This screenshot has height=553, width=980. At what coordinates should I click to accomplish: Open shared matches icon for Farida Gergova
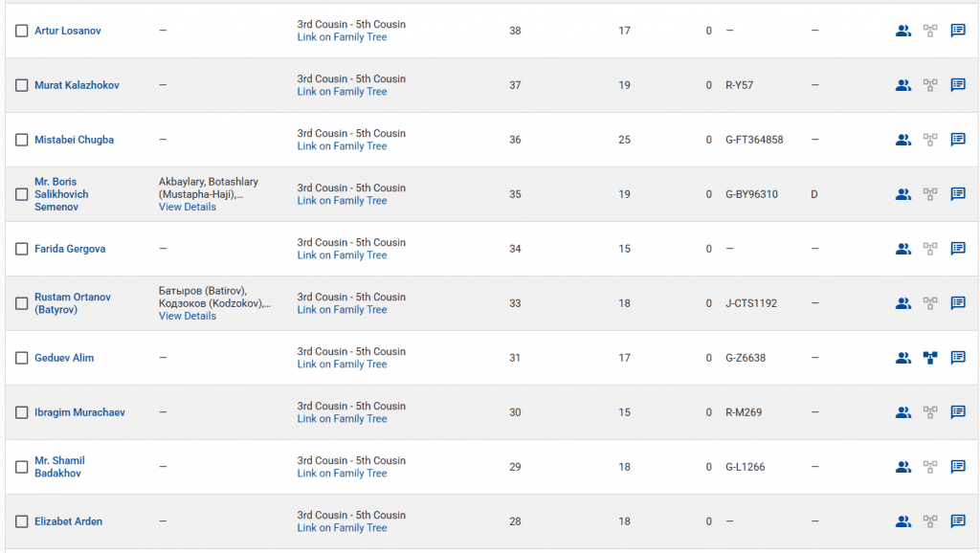tap(902, 249)
